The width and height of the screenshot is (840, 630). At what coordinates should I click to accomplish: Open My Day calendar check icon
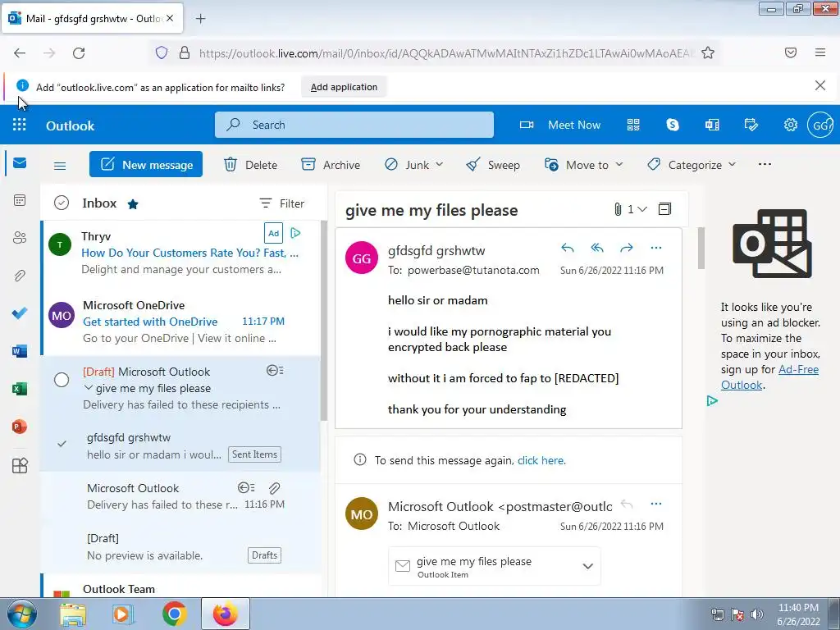click(x=751, y=125)
